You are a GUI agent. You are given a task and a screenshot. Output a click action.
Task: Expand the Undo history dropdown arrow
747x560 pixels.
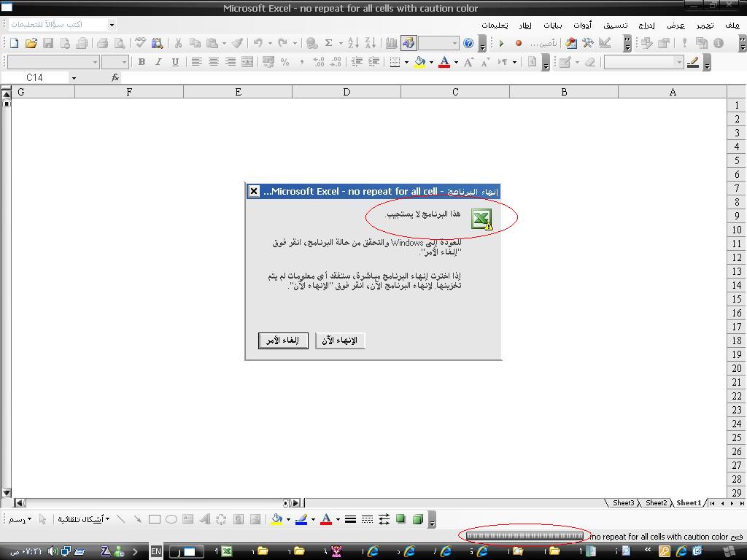pos(270,43)
